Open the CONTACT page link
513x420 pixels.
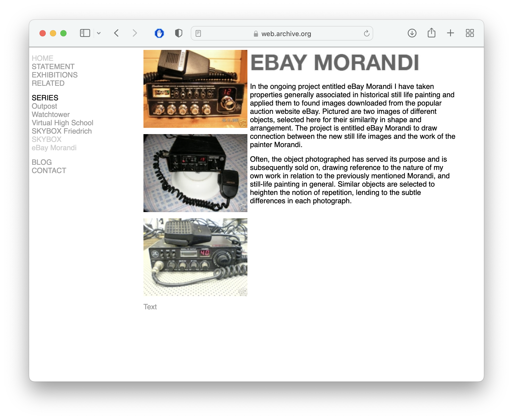pos(49,170)
